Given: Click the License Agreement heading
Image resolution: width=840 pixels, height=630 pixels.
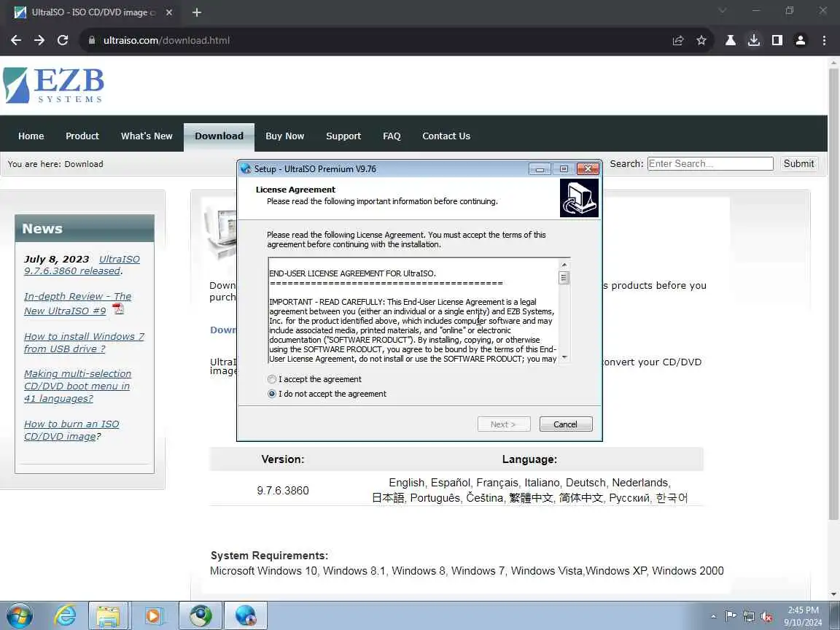Looking at the screenshot, I should pyautogui.click(x=296, y=190).
